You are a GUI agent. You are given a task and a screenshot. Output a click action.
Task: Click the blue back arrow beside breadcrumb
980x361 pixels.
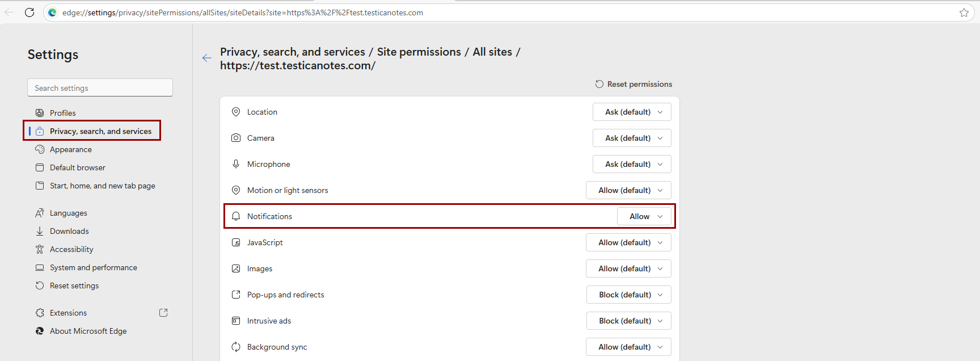[207, 58]
